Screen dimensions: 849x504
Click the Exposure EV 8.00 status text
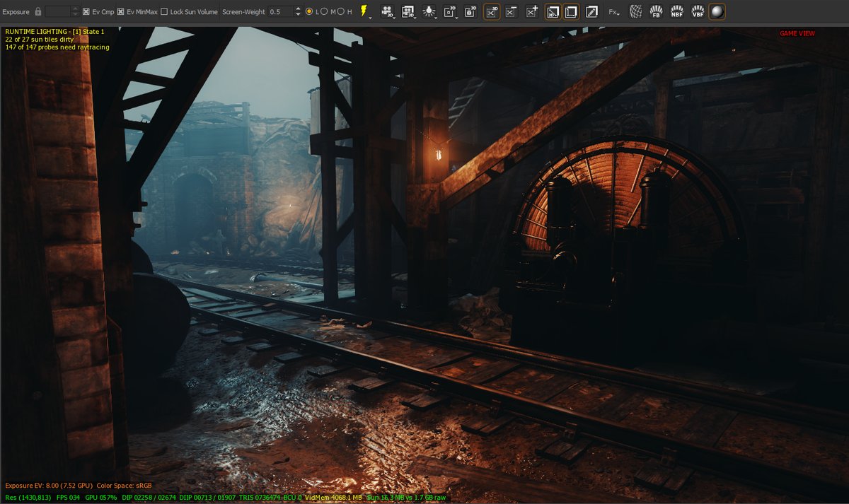tap(48, 486)
